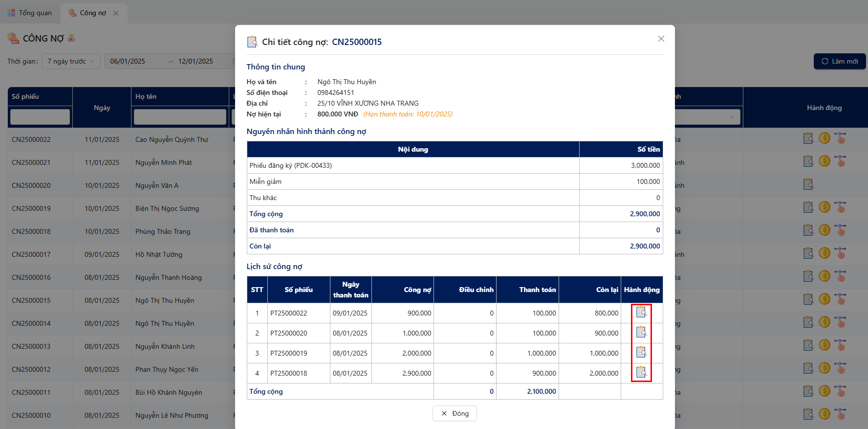Select the Công nợ tab
The width and height of the screenshot is (868, 429).
[93, 13]
